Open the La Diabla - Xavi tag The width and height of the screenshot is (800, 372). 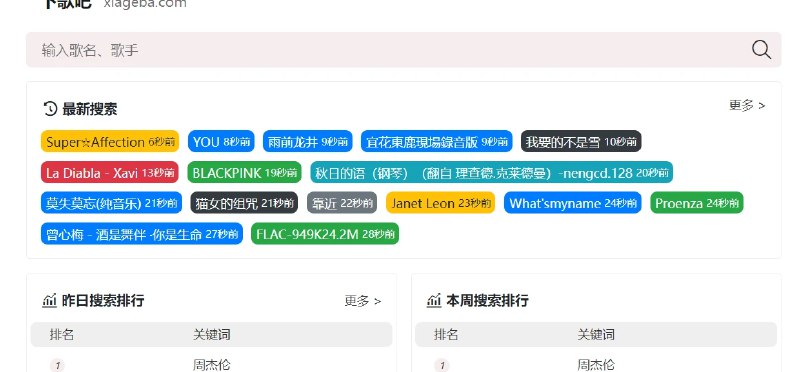110,172
